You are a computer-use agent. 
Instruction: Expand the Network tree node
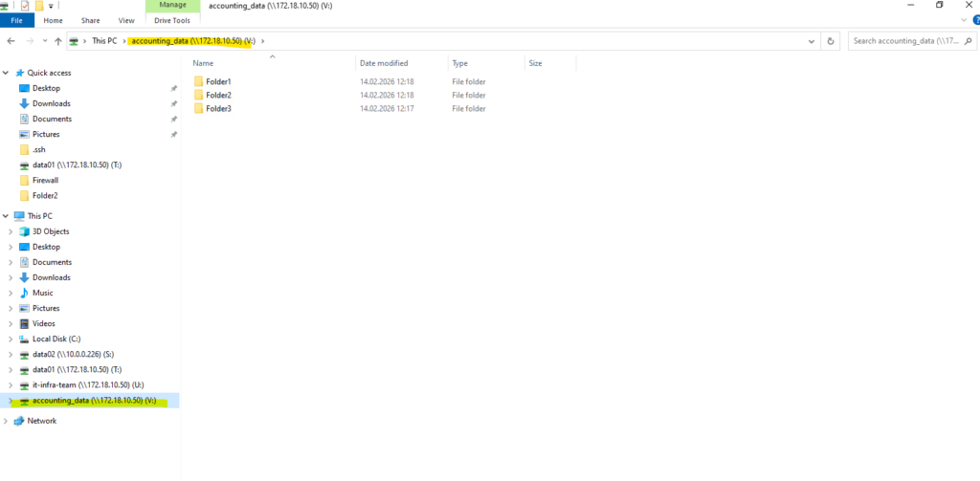(x=7, y=421)
